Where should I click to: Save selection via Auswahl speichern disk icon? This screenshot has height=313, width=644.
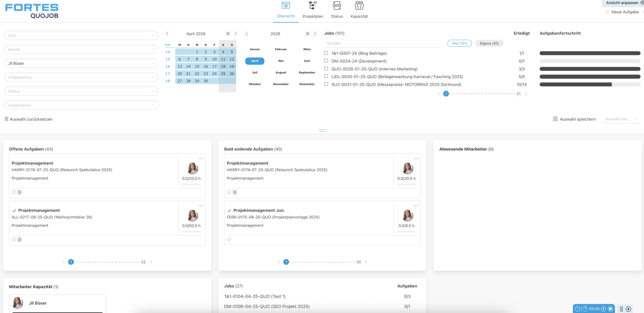coord(555,119)
